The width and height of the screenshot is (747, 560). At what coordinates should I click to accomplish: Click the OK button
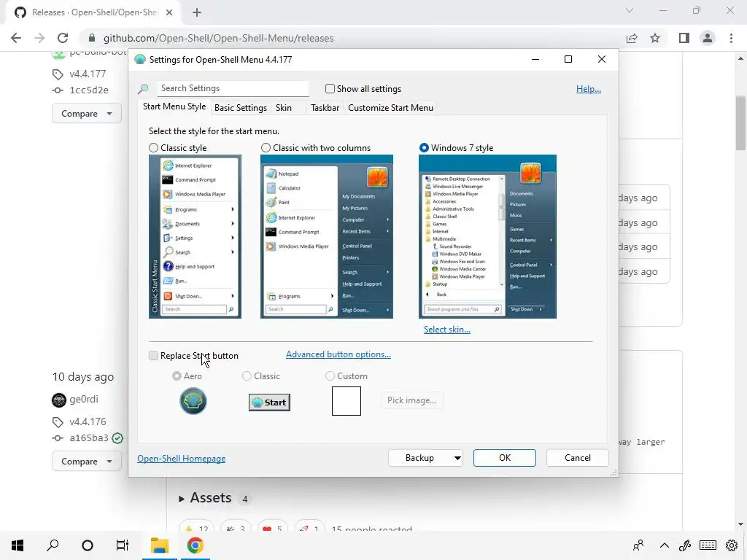[x=505, y=458]
